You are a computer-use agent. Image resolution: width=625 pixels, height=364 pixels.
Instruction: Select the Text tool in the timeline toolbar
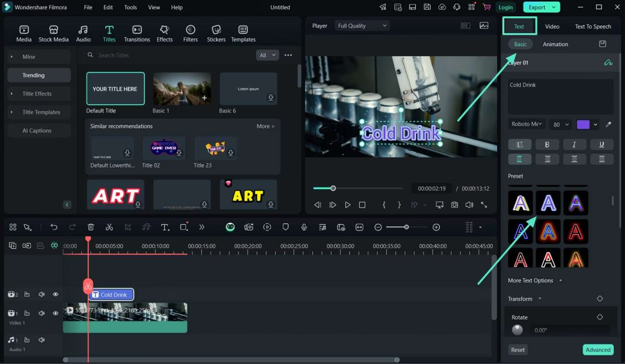(165, 227)
